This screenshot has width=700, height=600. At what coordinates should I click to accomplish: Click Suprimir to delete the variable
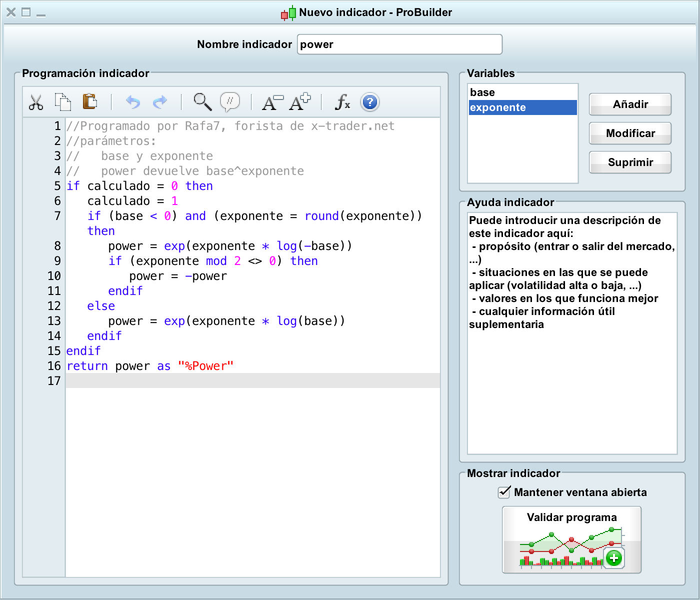630,162
